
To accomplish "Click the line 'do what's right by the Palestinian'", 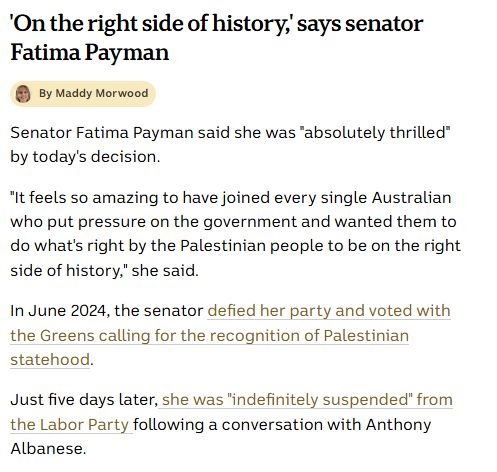I will pyautogui.click(x=235, y=246).
